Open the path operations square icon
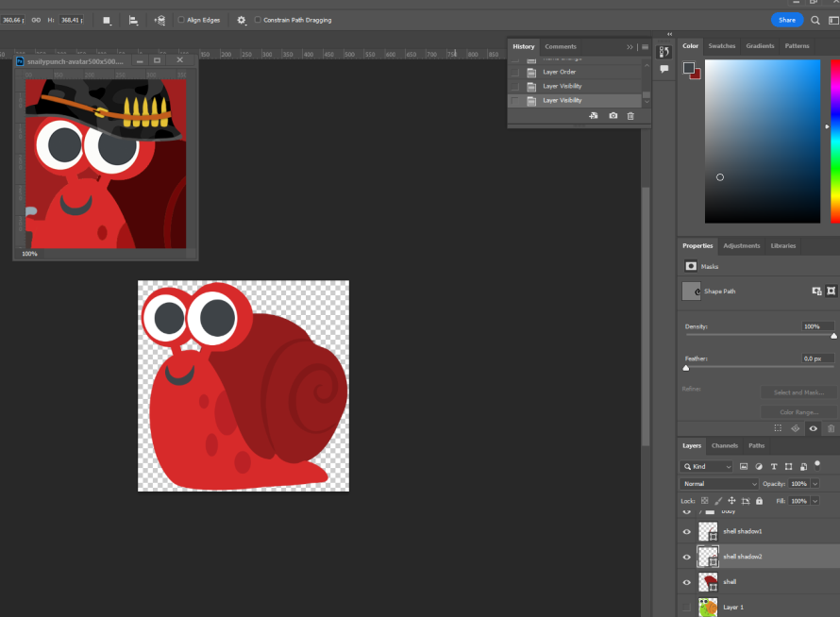The height and width of the screenshot is (617, 840). [x=107, y=21]
